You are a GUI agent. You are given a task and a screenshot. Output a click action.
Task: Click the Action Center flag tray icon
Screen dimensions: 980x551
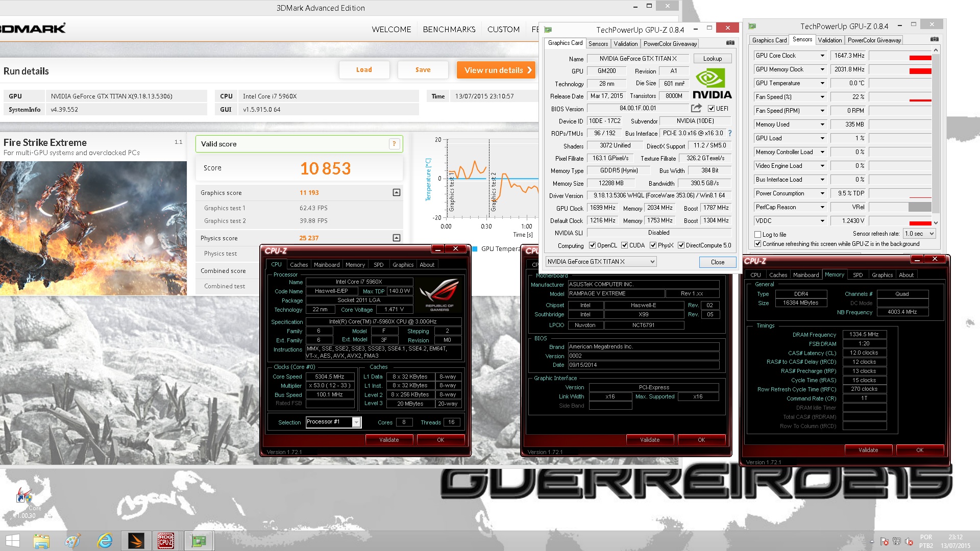click(x=884, y=541)
